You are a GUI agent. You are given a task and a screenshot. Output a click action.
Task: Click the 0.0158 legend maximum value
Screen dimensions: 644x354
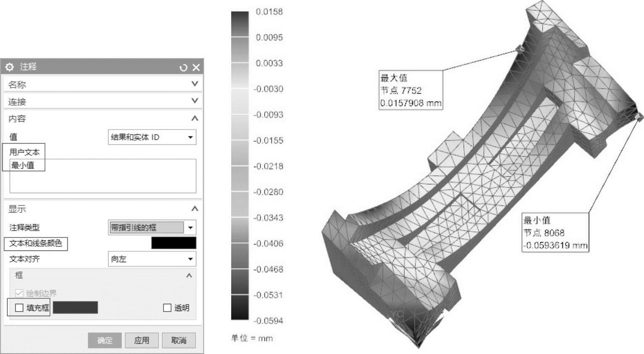click(x=269, y=12)
